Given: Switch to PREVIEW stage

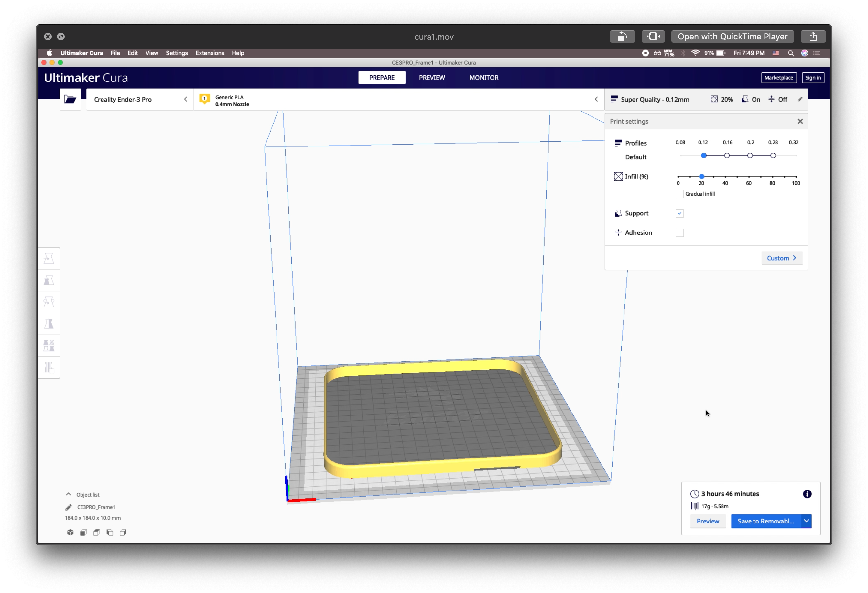Looking at the screenshot, I should tap(432, 78).
